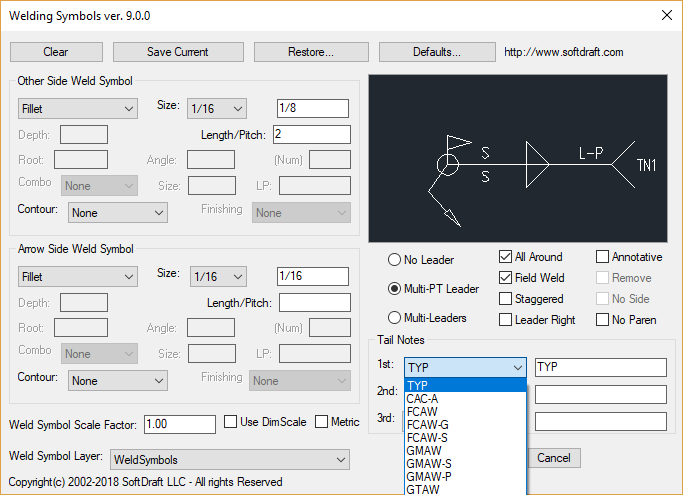Pick CAC-A from the open list
683x495 pixels.
pyautogui.click(x=425, y=399)
